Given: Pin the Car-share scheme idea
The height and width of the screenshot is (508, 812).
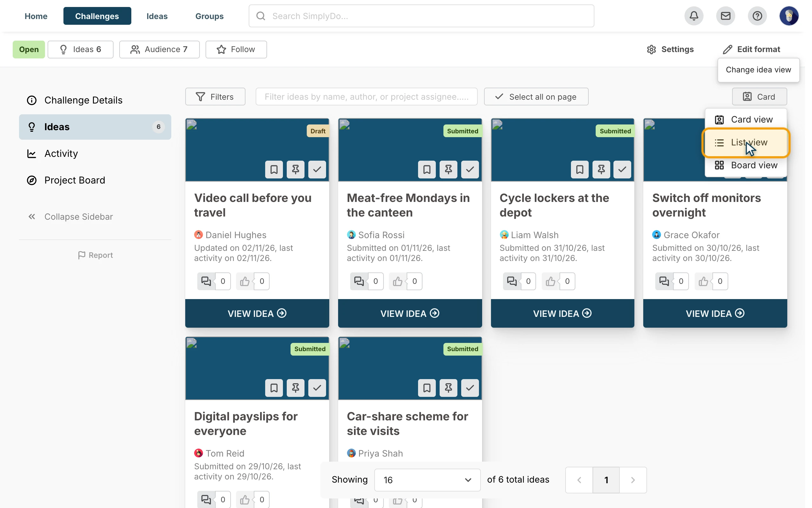Looking at the screenshot, I should point(448,388).
